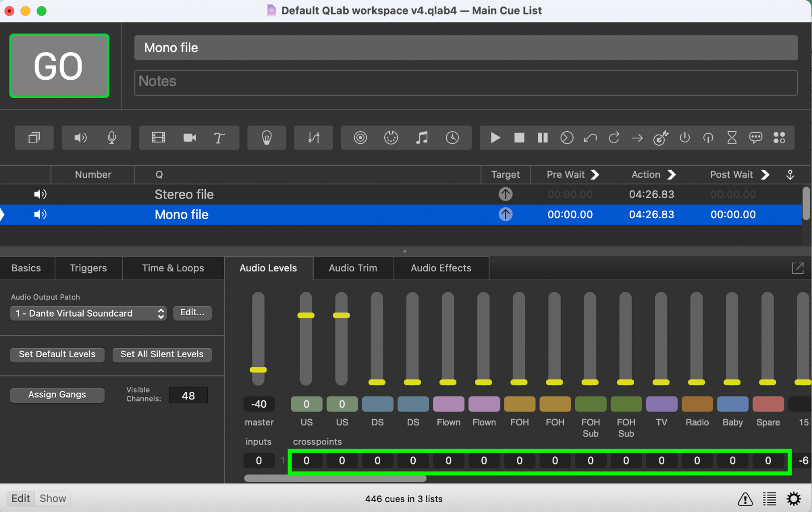Add a Light cue via bulb icon
812x512 pixels.
click(x=267, y=138)
